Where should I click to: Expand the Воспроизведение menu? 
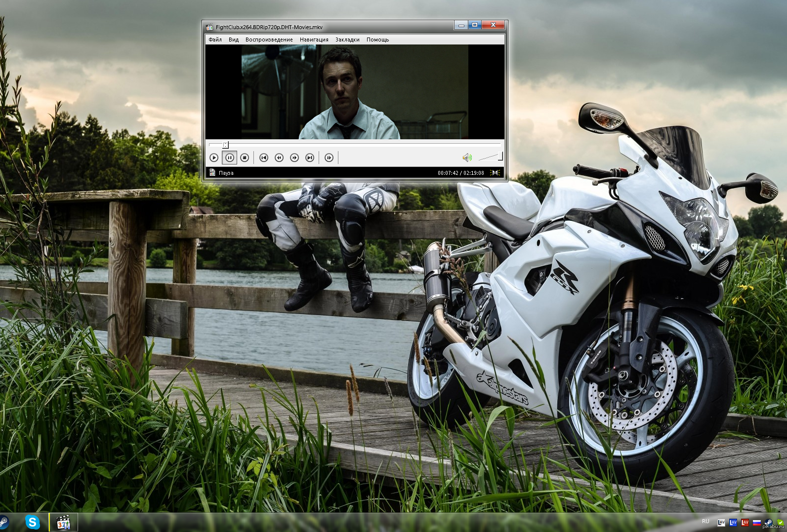coord(269,40)
